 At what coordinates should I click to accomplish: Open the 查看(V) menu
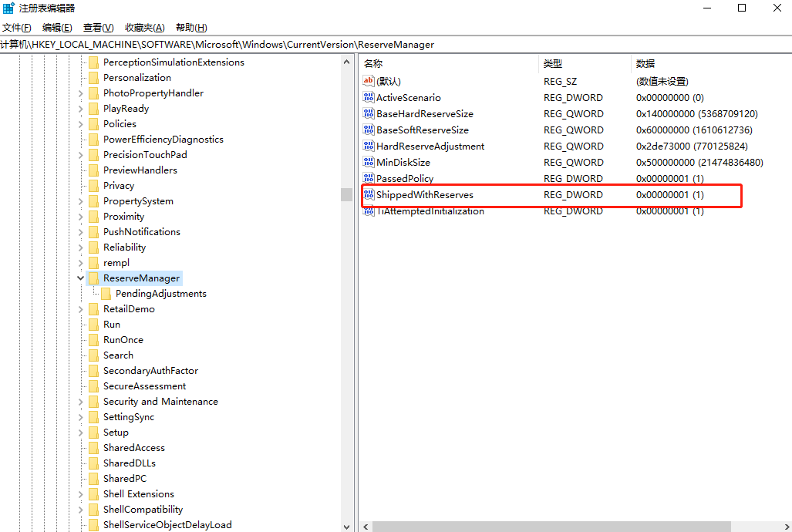97,27
